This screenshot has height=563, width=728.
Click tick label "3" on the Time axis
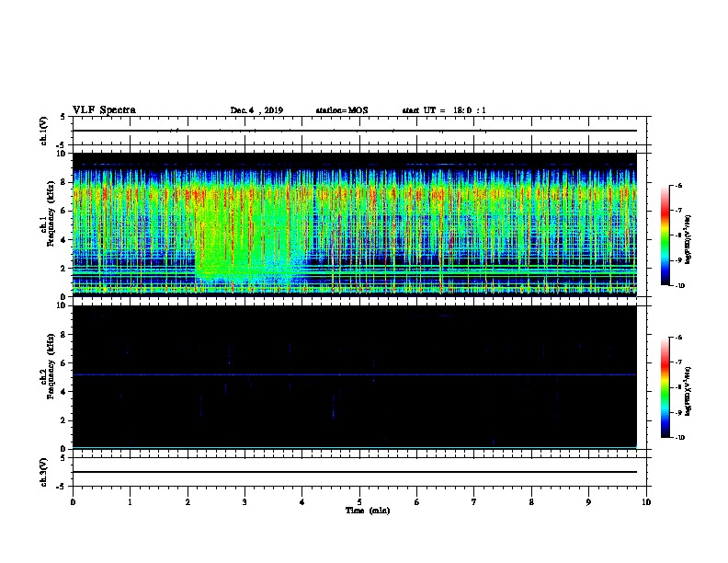(245, 502)
